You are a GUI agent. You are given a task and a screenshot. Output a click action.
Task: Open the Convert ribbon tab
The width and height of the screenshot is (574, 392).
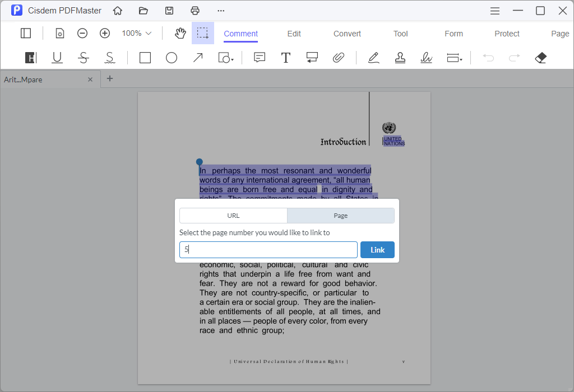(x=346, y=33)
